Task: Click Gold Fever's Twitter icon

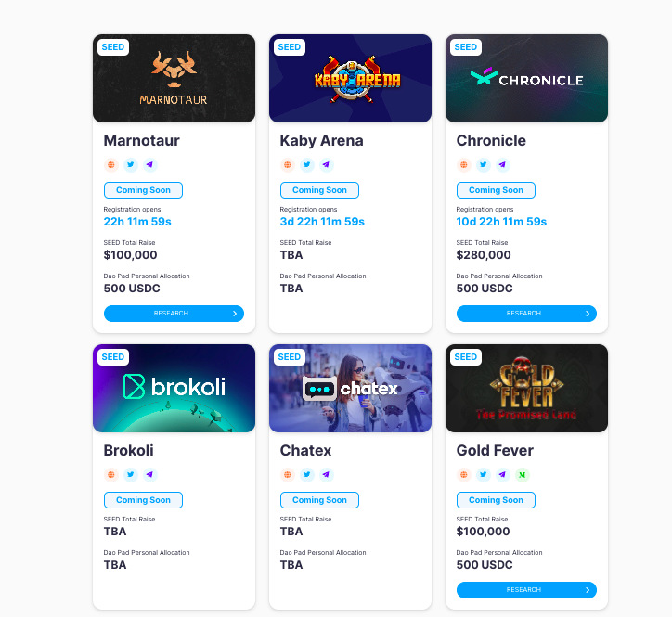Action: point(484,475)
